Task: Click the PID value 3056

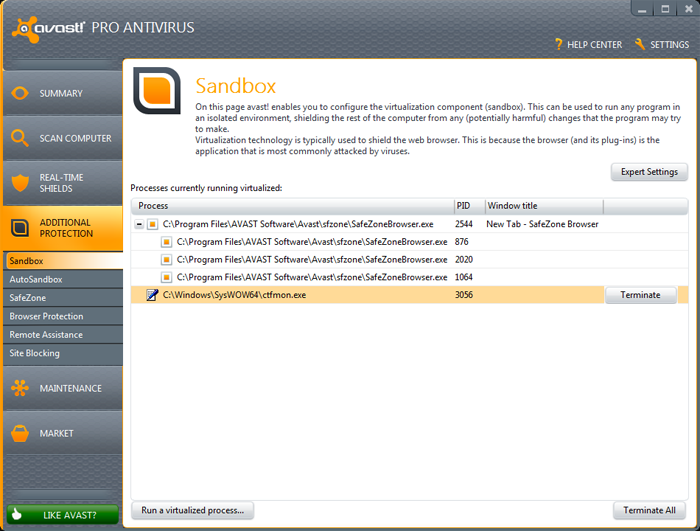Action: point(464,295)
